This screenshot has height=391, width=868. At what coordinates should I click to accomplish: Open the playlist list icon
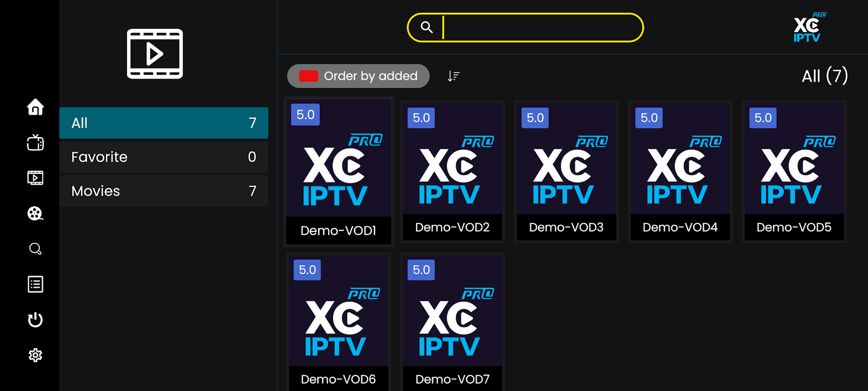(x=35, y=284)
